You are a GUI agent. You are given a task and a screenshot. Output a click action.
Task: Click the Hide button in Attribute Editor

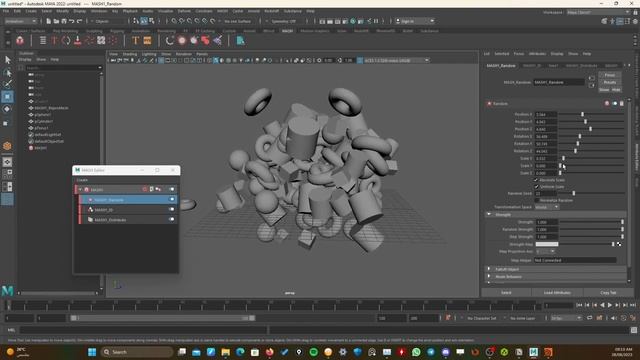(616, 89)
